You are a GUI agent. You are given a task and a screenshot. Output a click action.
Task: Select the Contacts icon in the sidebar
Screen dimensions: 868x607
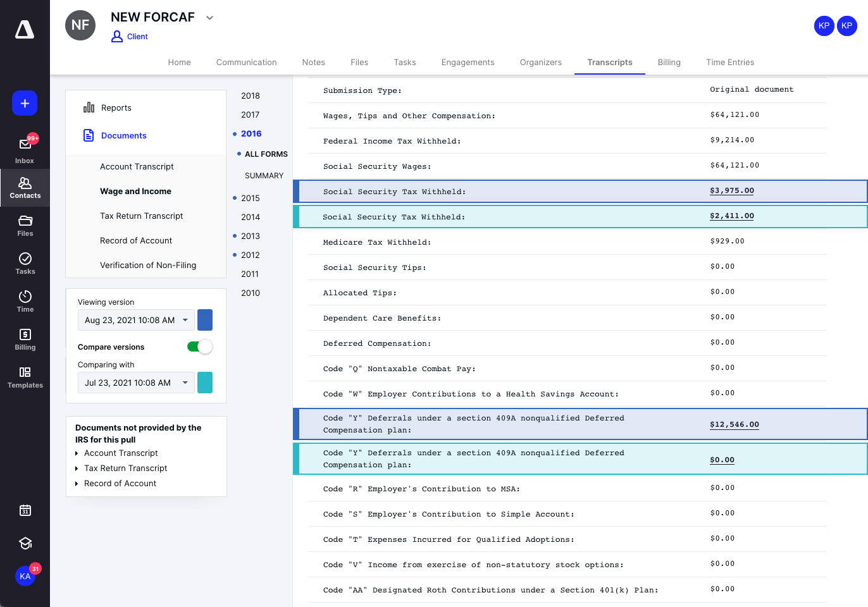pos(25,187)
